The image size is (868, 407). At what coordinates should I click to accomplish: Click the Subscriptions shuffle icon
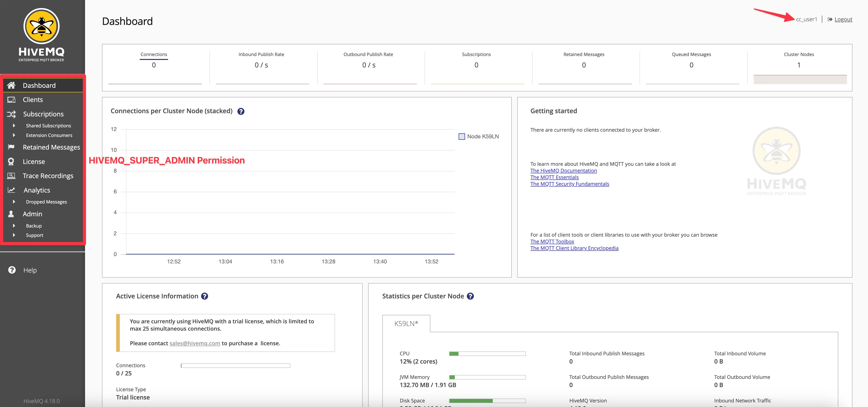(11, 114)
